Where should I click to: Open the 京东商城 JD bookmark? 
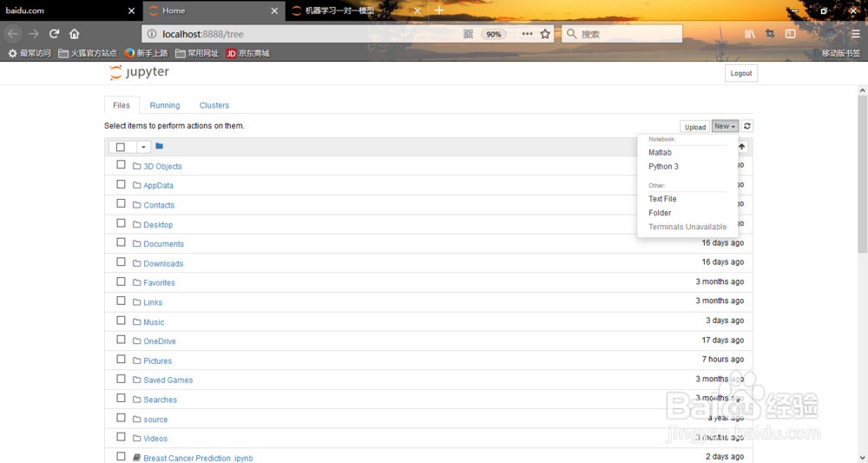click(247, 53)
